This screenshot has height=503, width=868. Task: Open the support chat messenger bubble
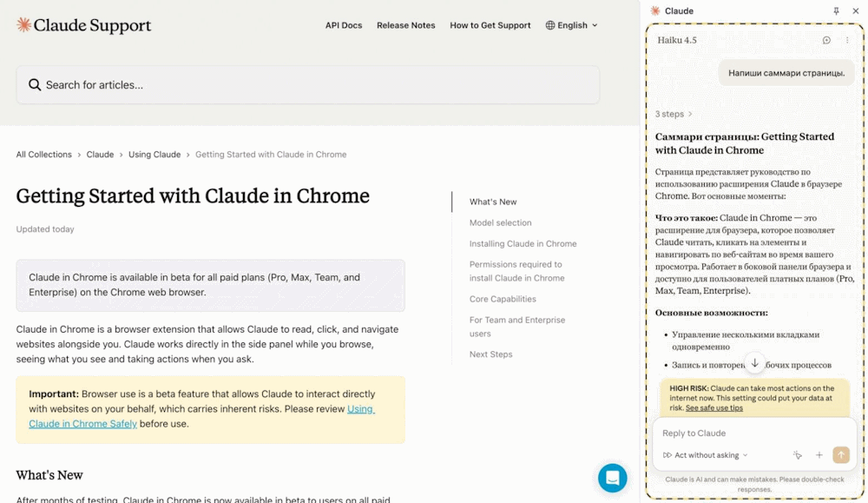click(x=612, y=478)
